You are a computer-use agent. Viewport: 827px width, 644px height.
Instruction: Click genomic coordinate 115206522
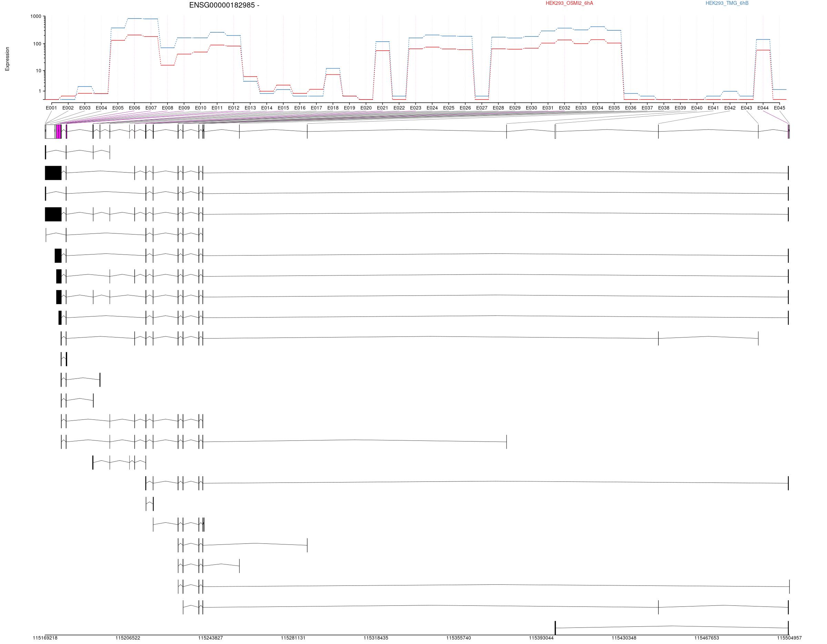point(127,638)
